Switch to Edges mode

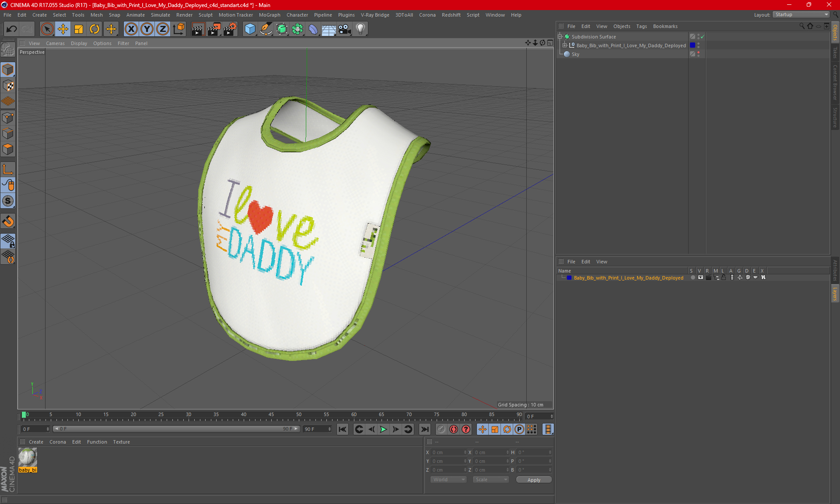(x=8, y=133)
